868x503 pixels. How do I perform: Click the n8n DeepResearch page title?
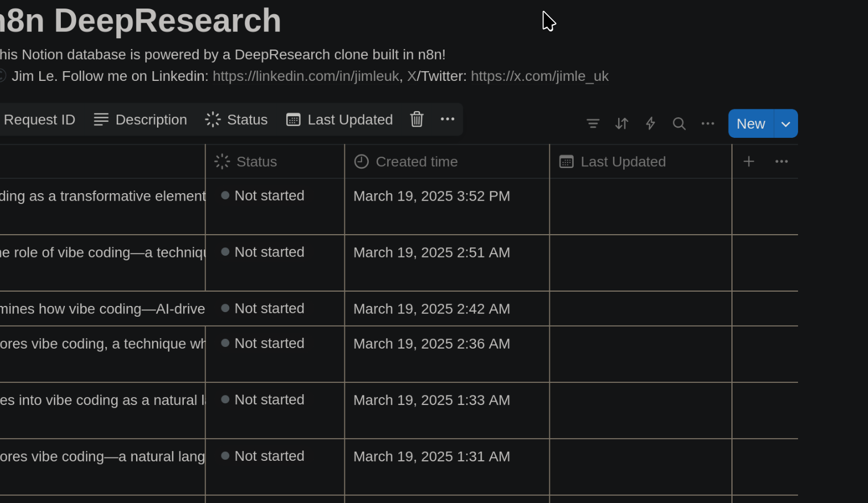140,21
